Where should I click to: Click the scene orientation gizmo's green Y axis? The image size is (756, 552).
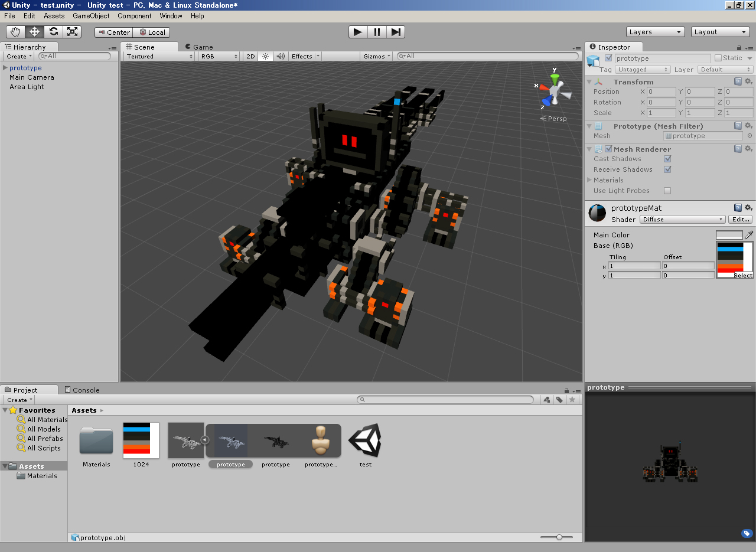click(x=555, y=76)
